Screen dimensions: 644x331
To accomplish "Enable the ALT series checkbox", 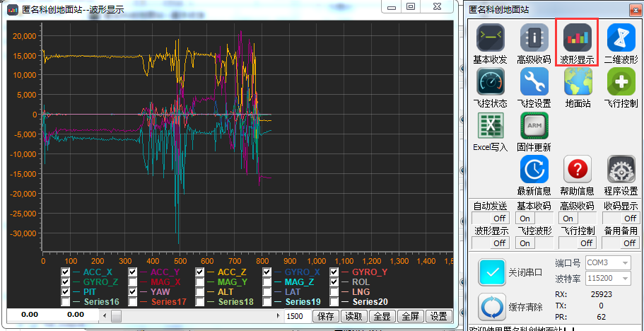I will coord(199,292).
